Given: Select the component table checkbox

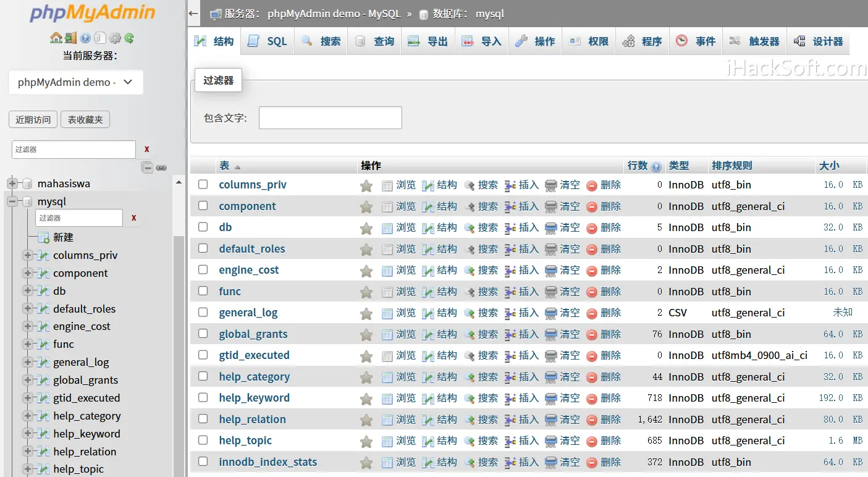Looking at the screenshot, I should [203, 206].
